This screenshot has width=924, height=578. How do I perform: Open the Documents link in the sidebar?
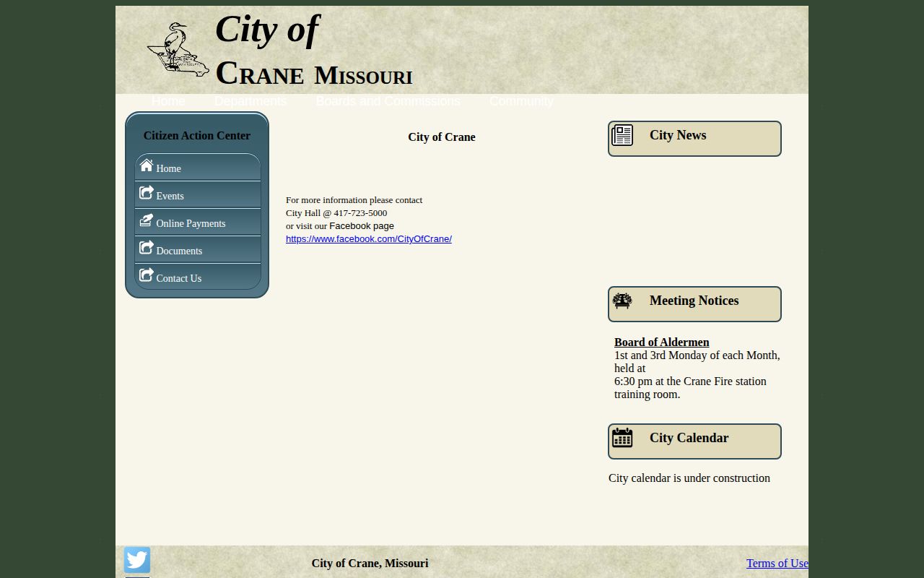coord(198,250)
